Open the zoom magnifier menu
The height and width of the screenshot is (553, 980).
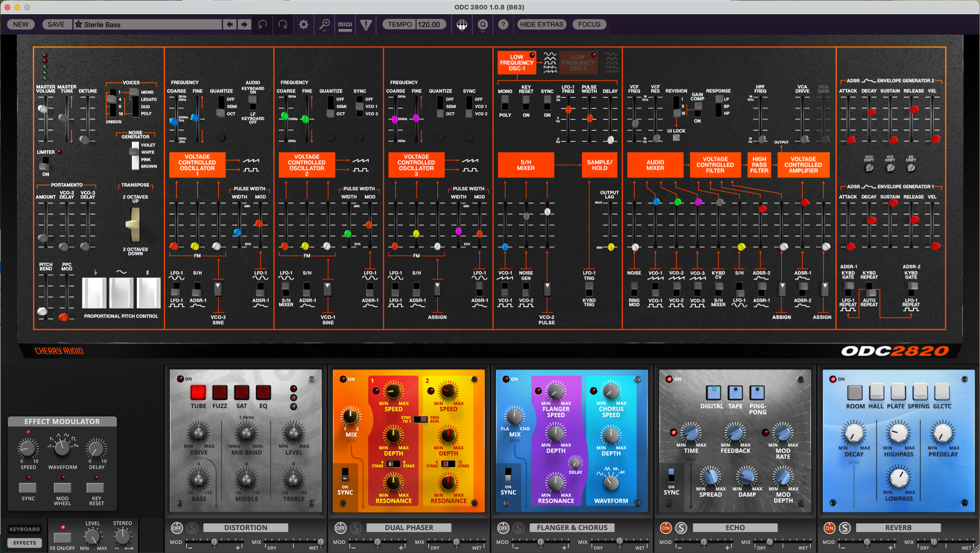[324, 24]
